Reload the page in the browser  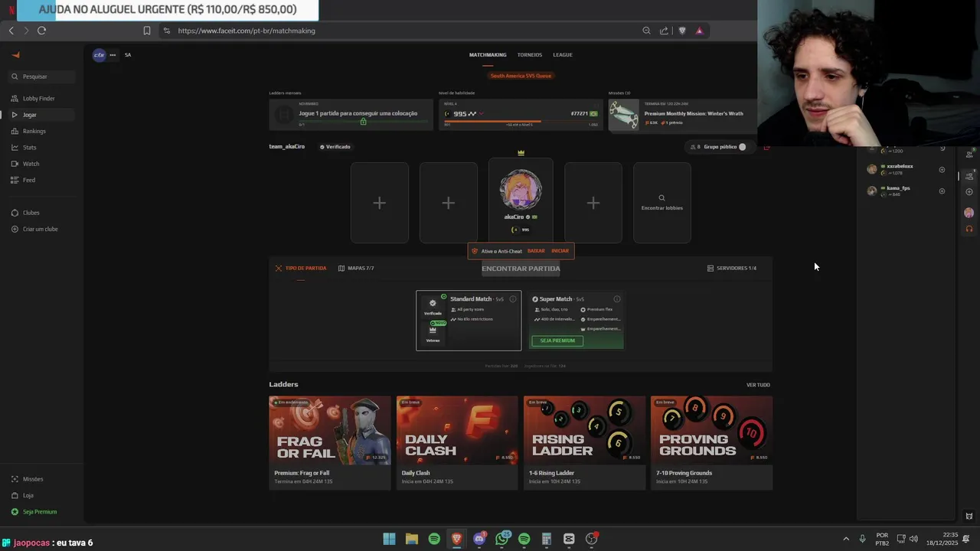tap(41, 31)
